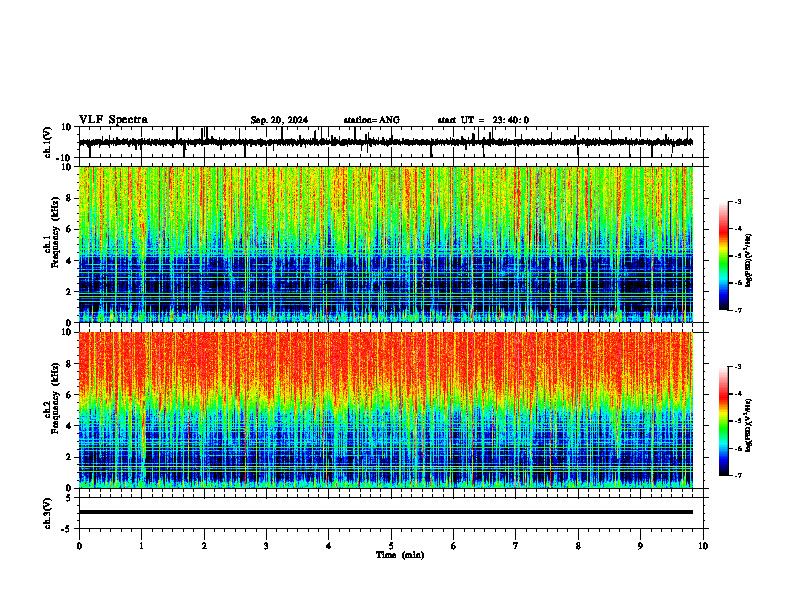This screenshot has height=612, width=792.
Task: Select the date text "Sep. 20, 2024"
Action: click(279, 120)
